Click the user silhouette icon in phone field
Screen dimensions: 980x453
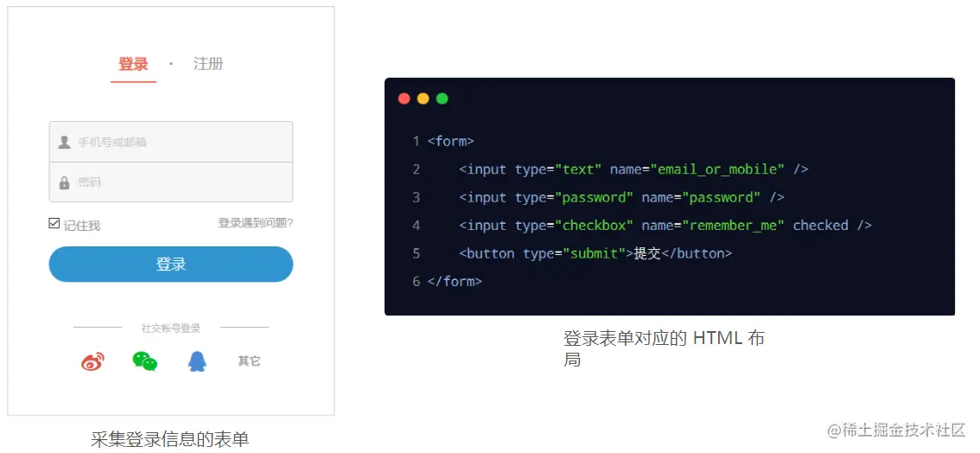click(64, 143)
